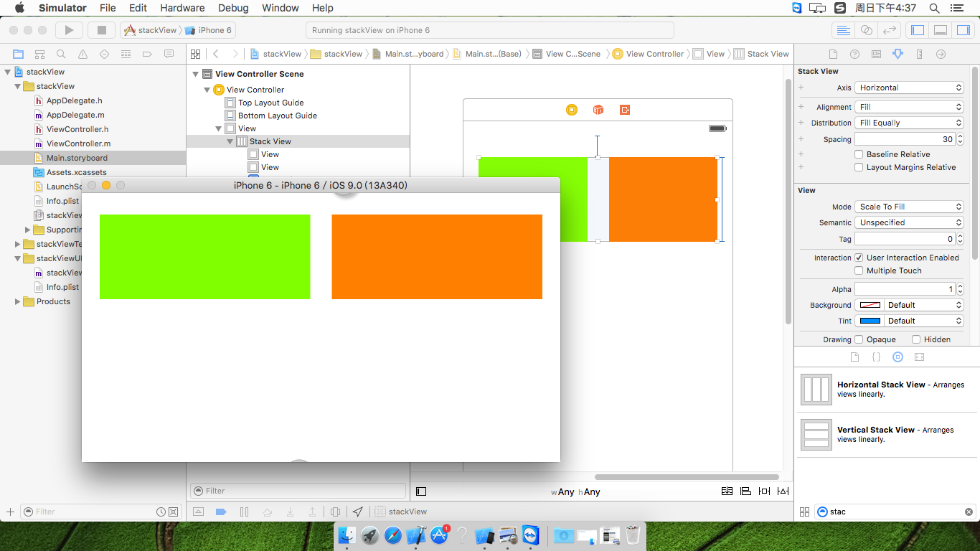980x551 pixels.
Task: Open the Size inspector tab
Action: tap(919, 54)
